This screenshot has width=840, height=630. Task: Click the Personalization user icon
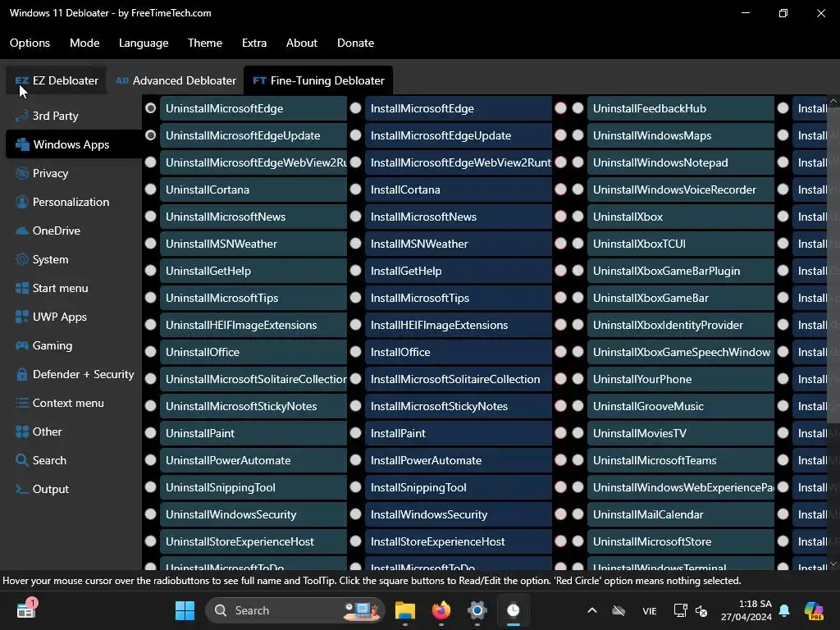click(x=22, y=202)
